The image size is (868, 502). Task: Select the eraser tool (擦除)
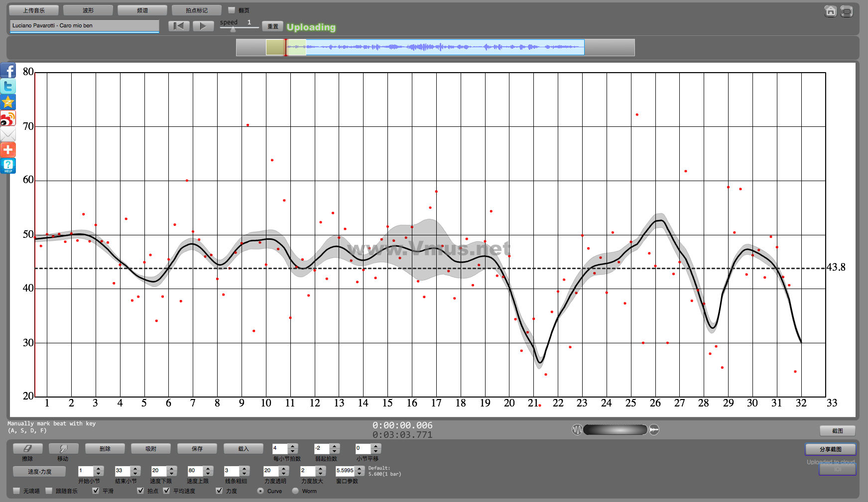[x=27, y=448]
